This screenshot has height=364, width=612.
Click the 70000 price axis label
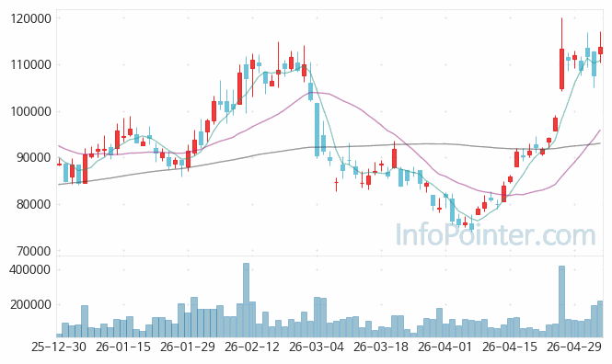33,251
